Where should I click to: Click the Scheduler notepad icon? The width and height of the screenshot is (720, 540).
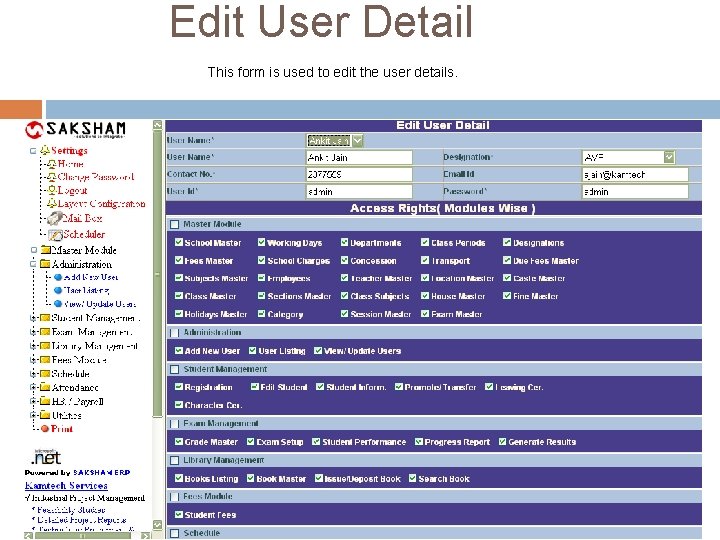click(55, 235)
